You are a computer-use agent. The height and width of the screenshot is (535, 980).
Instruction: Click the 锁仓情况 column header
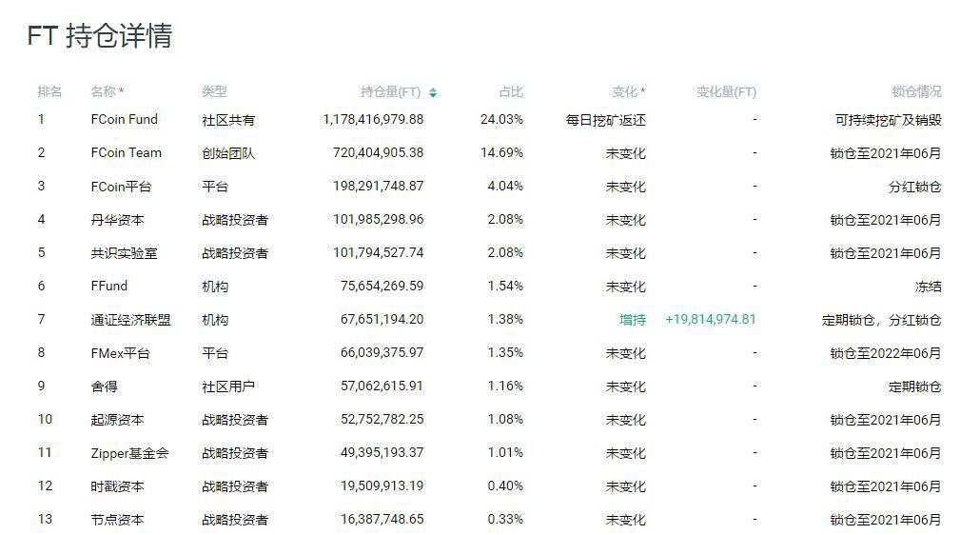(917, 92)
